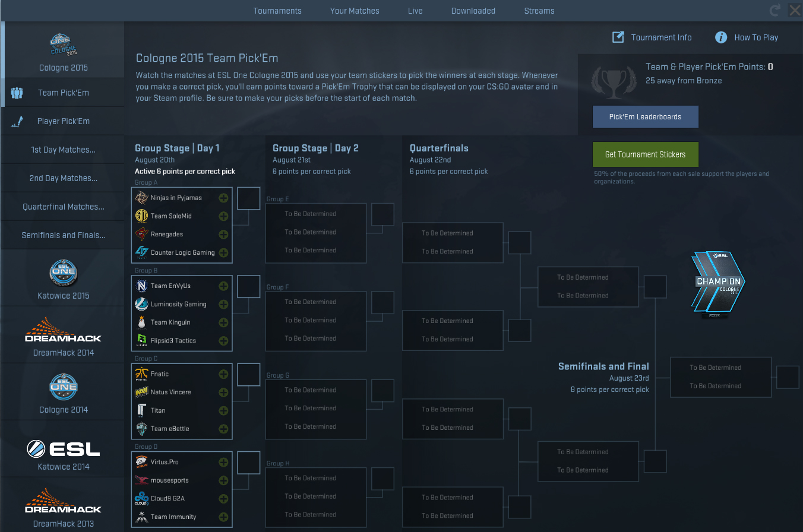Click the Ninjas in Pyjamas team logo

coord(141,198)
